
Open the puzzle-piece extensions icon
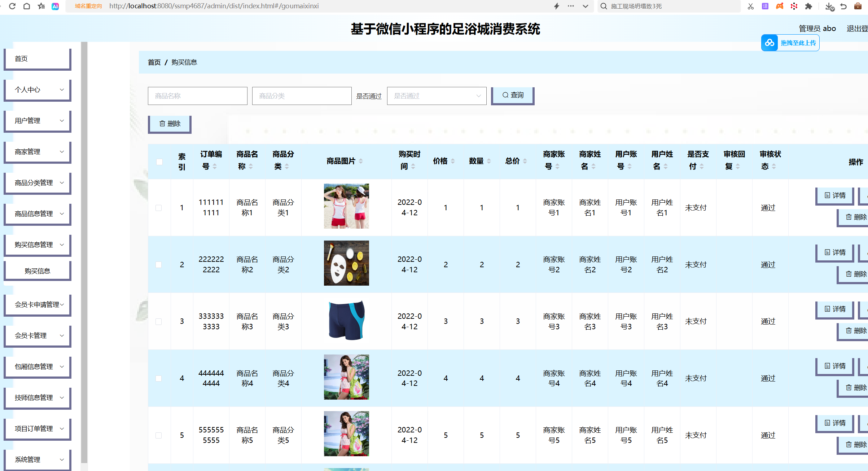808,6
